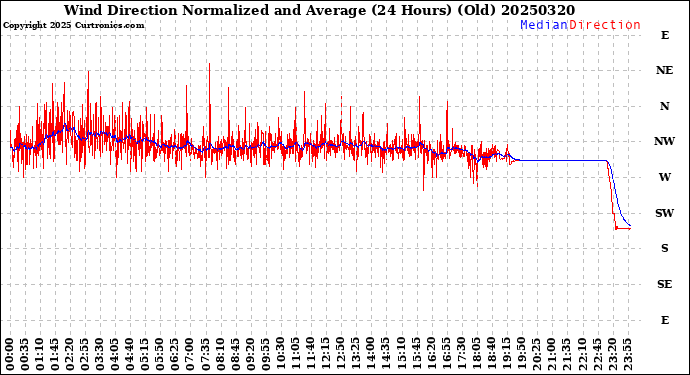Click the "NE" direction axis label
690x375 pixels.
coord(664,70)
